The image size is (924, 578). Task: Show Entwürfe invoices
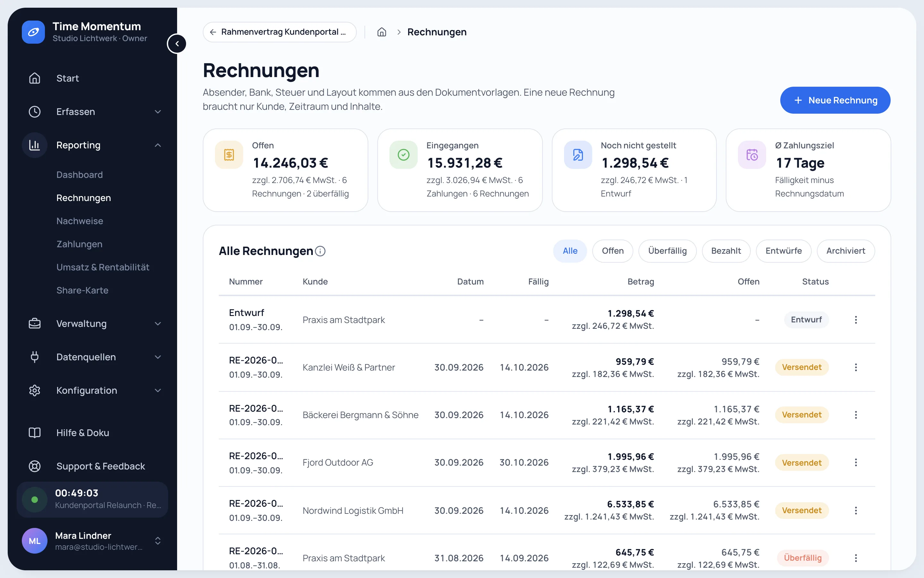[783, 251]
